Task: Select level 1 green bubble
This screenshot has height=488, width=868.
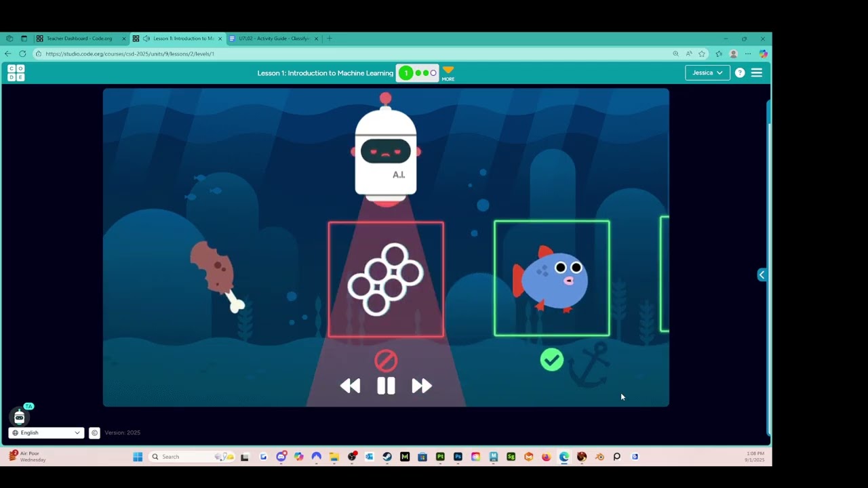Action: point(406,73)
